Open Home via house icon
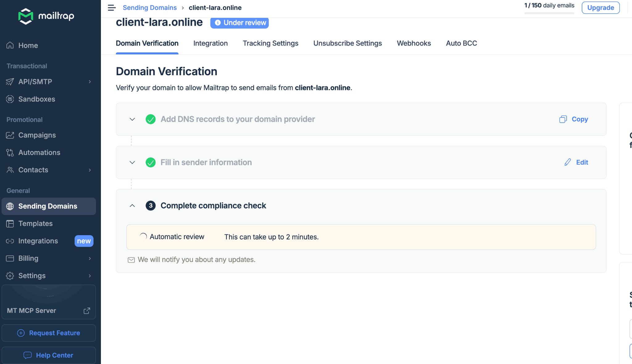This screenshot has height=364, width=632. point(10,45)
